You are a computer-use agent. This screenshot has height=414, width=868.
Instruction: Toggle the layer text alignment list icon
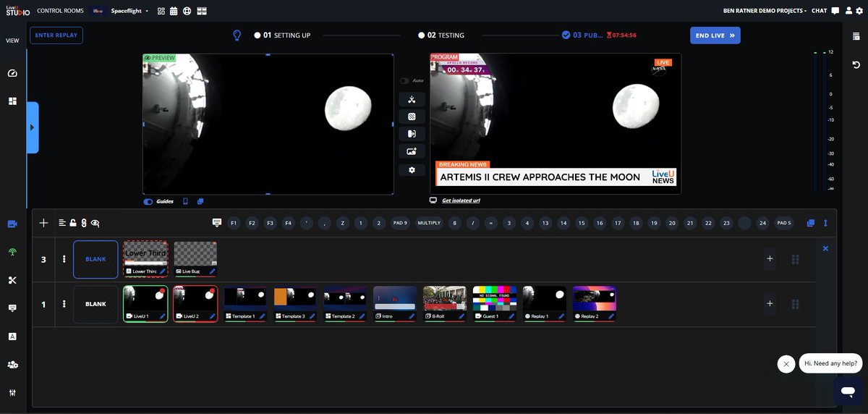pos(62,223)
